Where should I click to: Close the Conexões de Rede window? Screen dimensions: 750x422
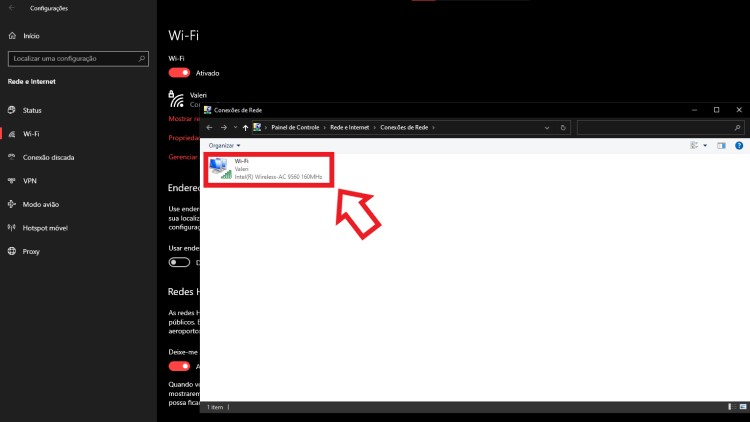point(739,110)
